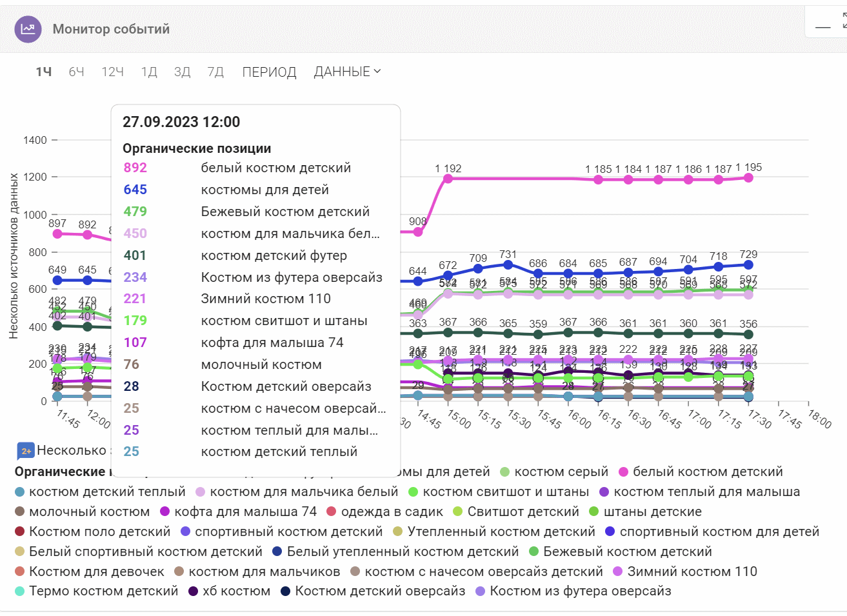Viewport: 847px width, 616px height.
Task: Select the 1Ч time range tab
Action: pos(44,72)
